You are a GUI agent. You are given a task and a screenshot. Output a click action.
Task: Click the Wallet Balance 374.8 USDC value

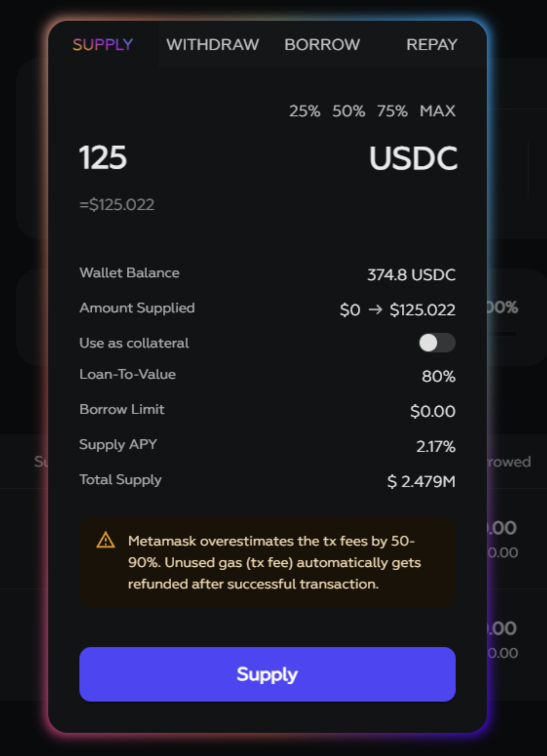pos(411,275)
